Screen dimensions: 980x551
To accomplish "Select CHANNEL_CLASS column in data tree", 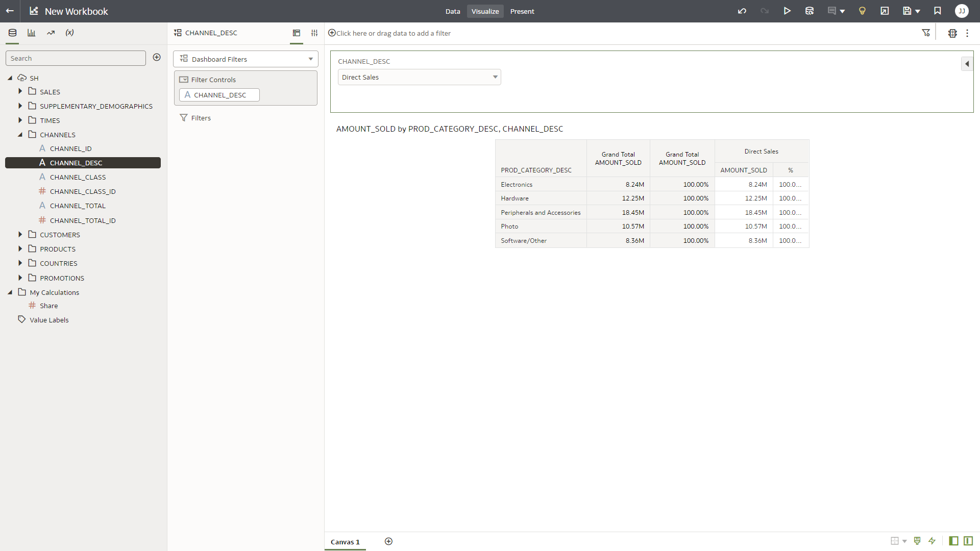I will click(78, 177).
